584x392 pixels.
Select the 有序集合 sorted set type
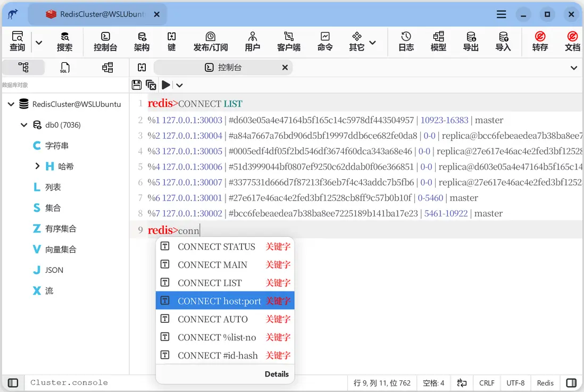[61, 228]
